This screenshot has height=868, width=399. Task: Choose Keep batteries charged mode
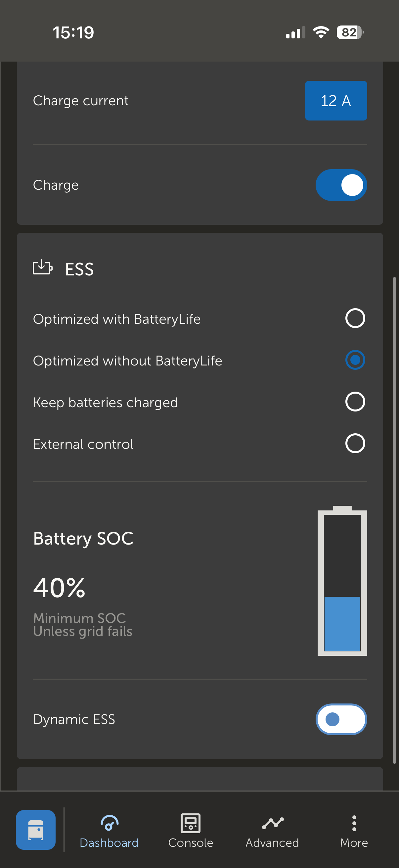pos(355,402)
